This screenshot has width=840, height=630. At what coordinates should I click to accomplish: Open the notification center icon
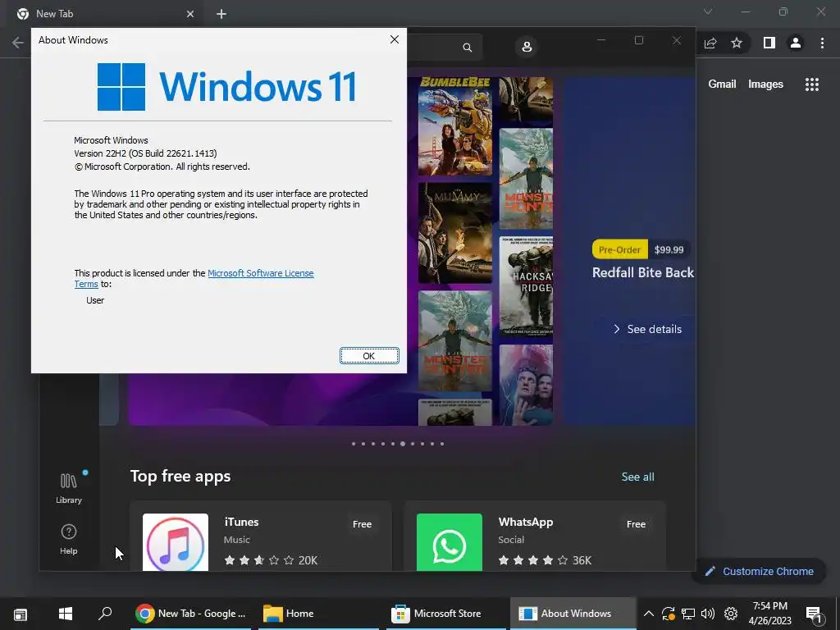814,614
